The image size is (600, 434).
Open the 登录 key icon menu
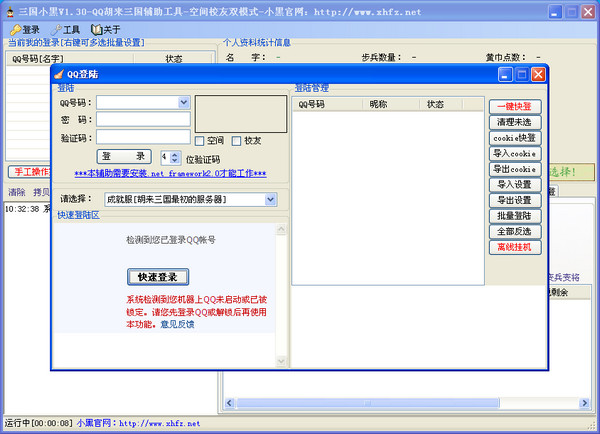point(25,30)
